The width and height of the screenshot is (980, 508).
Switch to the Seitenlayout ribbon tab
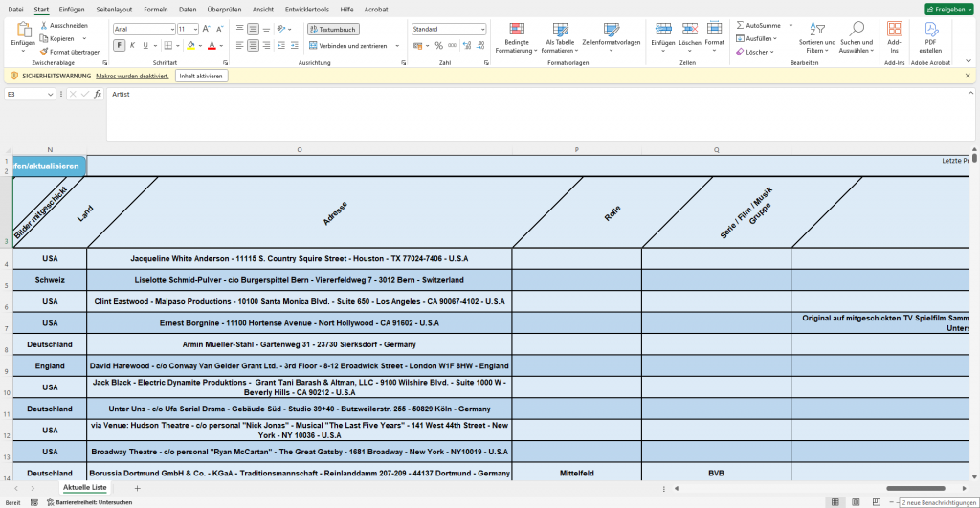(114, 9)
